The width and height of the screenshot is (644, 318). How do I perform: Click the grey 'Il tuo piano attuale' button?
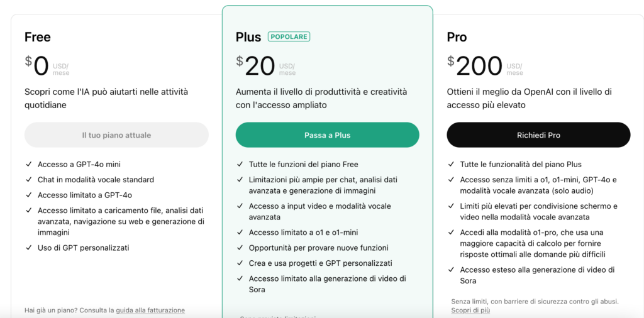116,135
